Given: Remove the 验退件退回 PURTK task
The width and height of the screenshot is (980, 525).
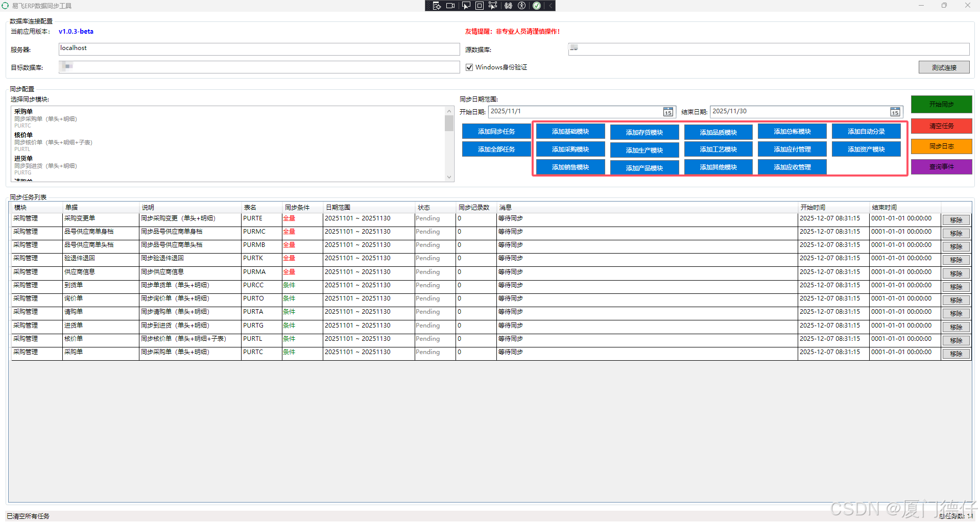Looking at the screenshot, I should point(956,260).
